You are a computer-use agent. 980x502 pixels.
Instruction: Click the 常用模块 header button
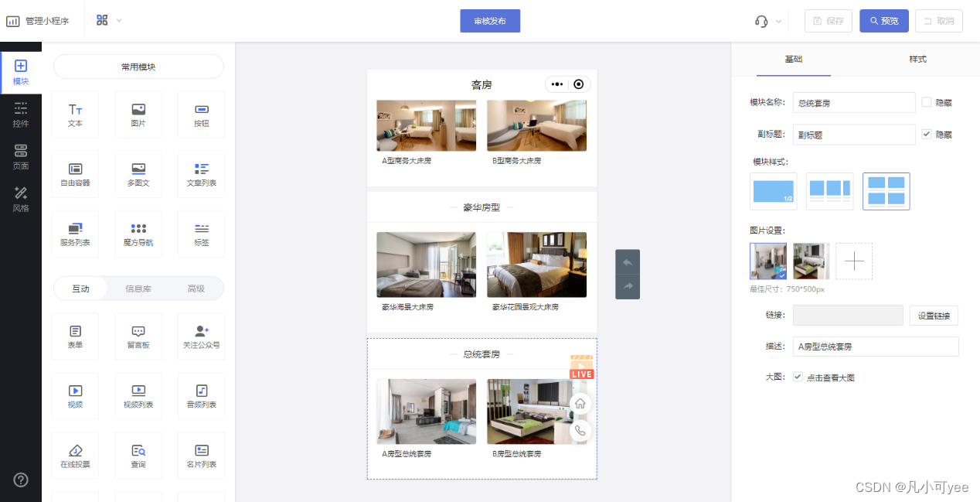(x=138, y=67)
